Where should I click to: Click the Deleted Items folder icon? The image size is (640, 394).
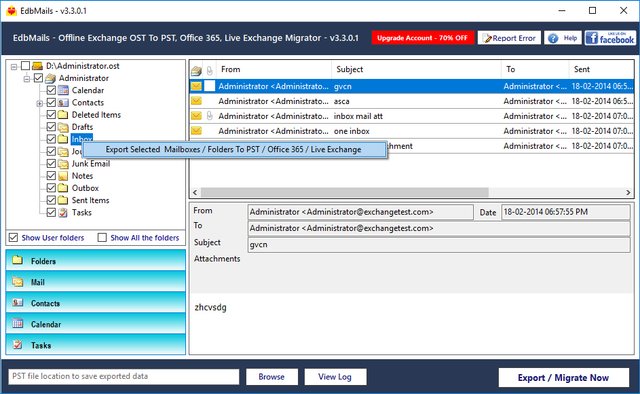pyautogui.click(x=63, y=115)
